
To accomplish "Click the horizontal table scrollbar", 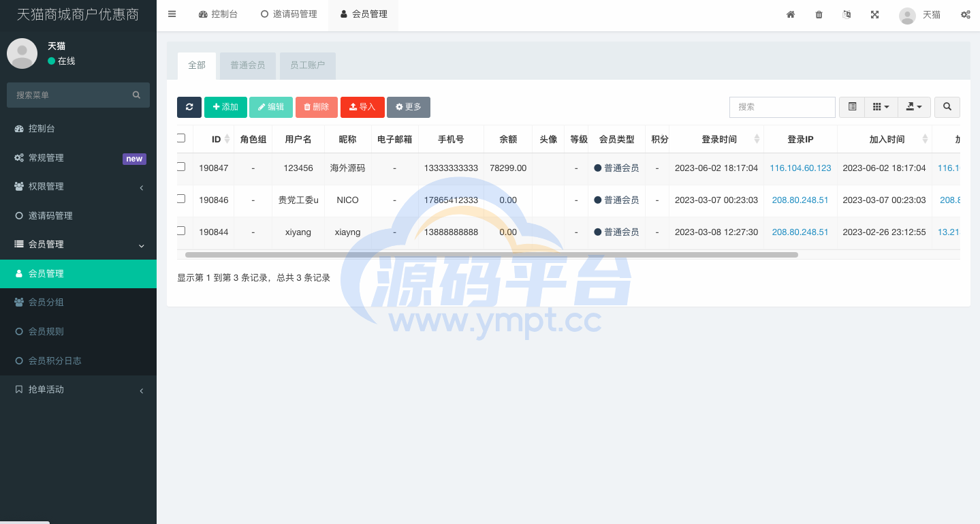I will pyautogui.click(x=491, y=255).
